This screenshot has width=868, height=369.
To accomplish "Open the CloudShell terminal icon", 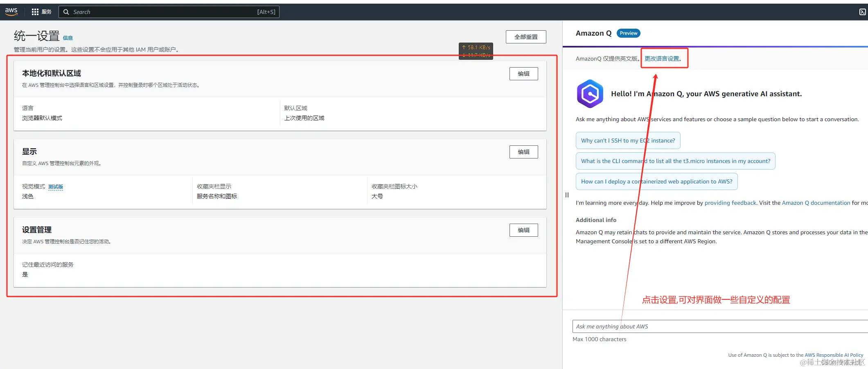I will (862, 12).
